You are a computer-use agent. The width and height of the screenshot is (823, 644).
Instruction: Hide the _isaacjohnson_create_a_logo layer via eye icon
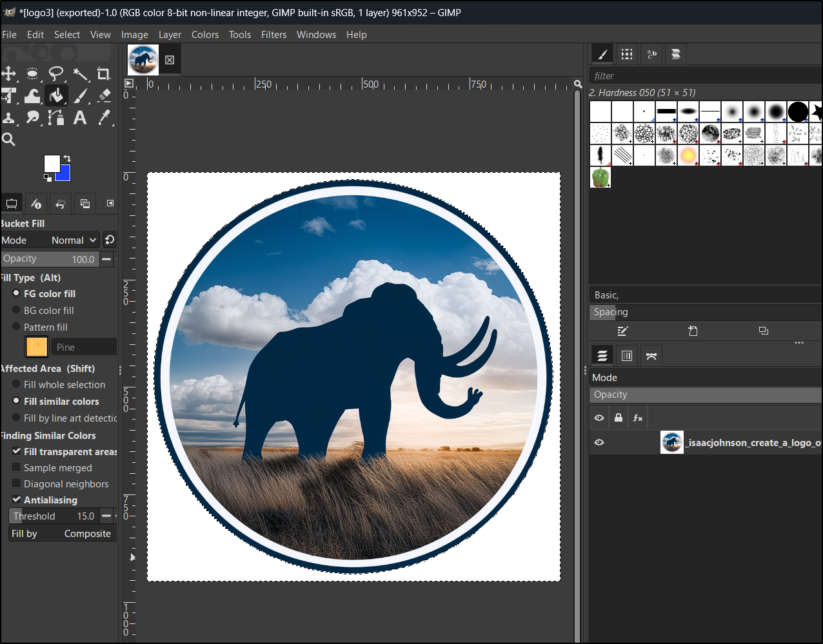click(599, 442)
